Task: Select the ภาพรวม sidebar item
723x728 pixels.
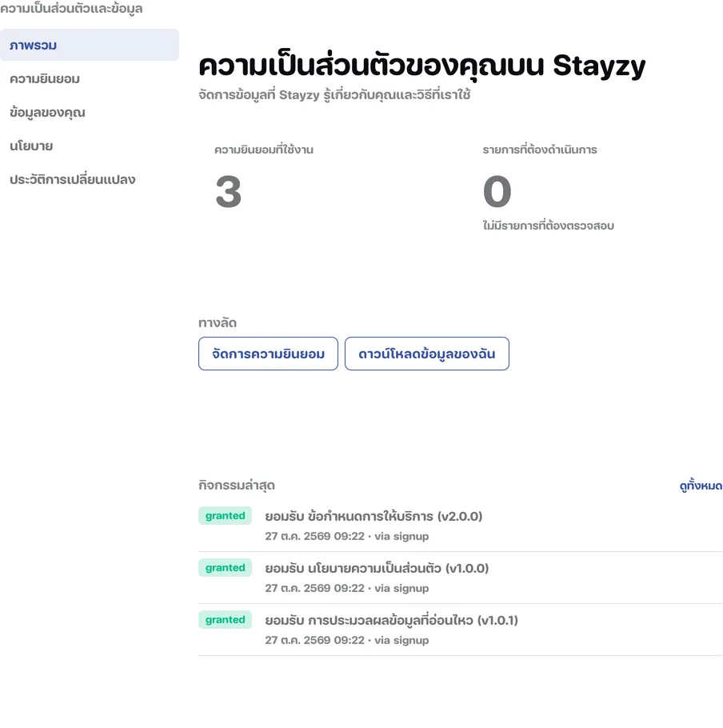Action: 89,45
